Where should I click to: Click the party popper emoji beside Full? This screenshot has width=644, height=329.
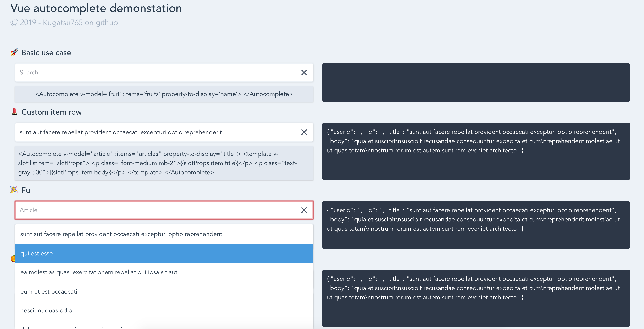[x=14, y=190]
